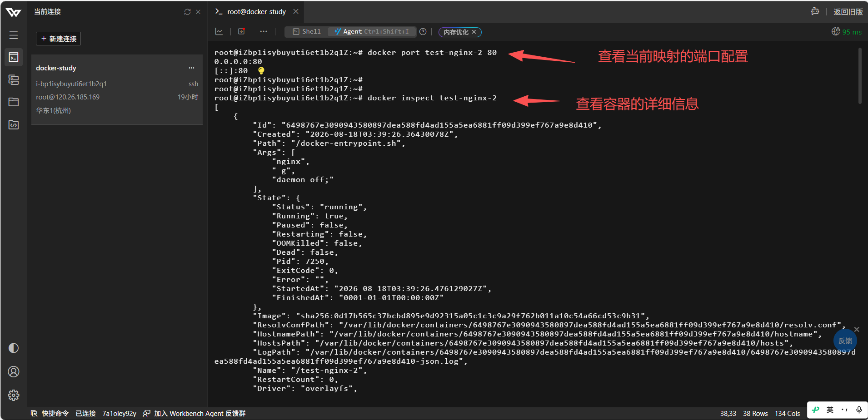Open the help question mark icon
Screen dimensions: 868x420
(423, 31)
